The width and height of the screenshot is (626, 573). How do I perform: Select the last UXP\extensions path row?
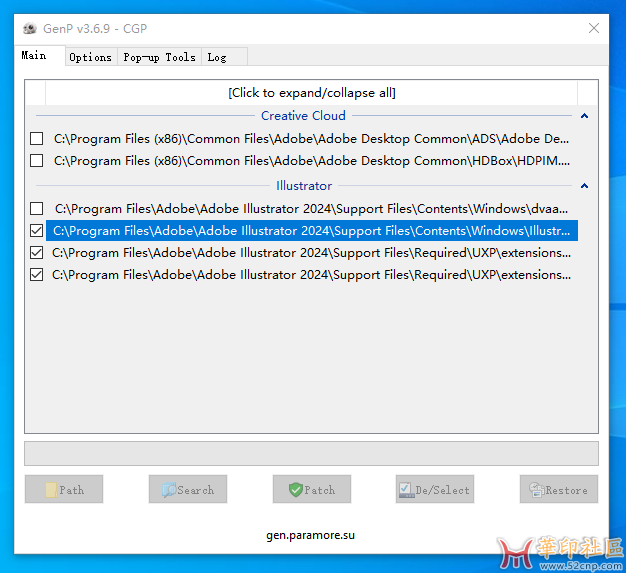(x=312, y=275)
